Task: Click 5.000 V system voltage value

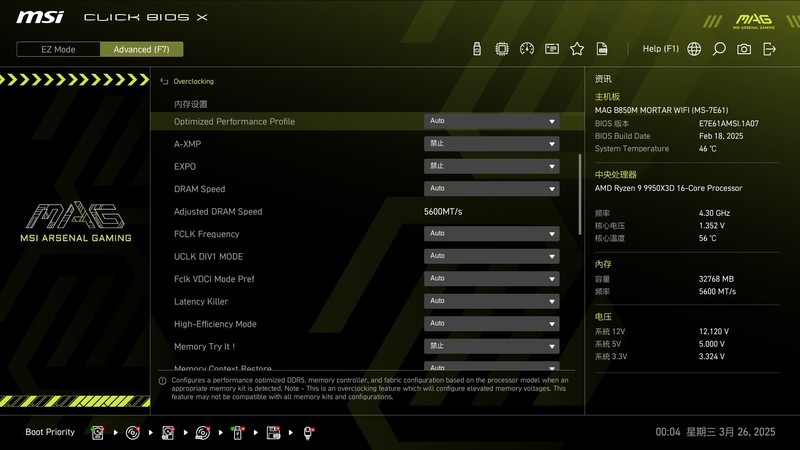Action: click(x=712, y=344)
